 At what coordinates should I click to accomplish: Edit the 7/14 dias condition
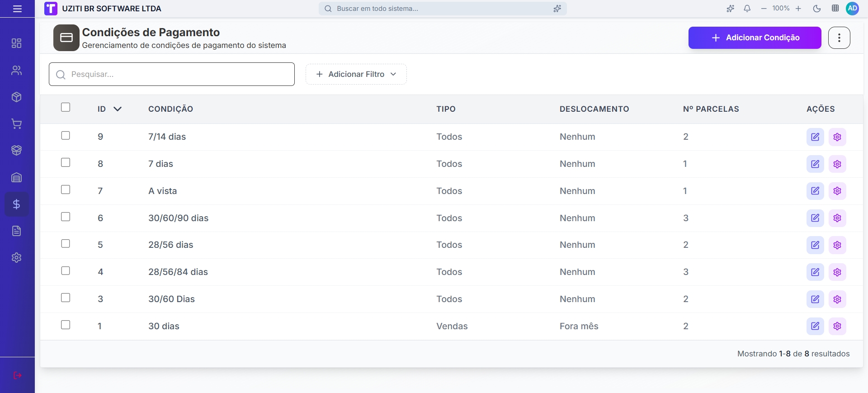(x=815, y=137)
